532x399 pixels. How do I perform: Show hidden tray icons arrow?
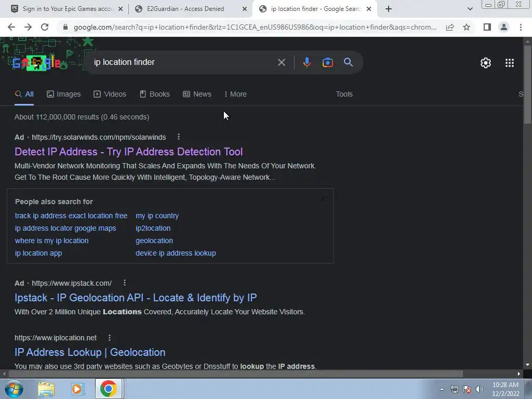[x=442, y=389]
